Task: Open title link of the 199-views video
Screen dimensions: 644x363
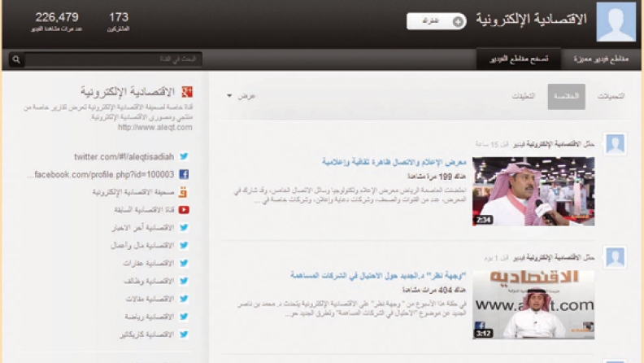Action: pos(394,162)
